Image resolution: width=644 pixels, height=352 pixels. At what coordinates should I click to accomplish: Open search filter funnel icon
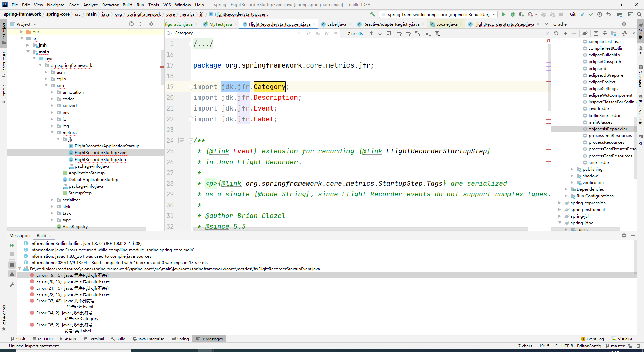click(437, 33)
